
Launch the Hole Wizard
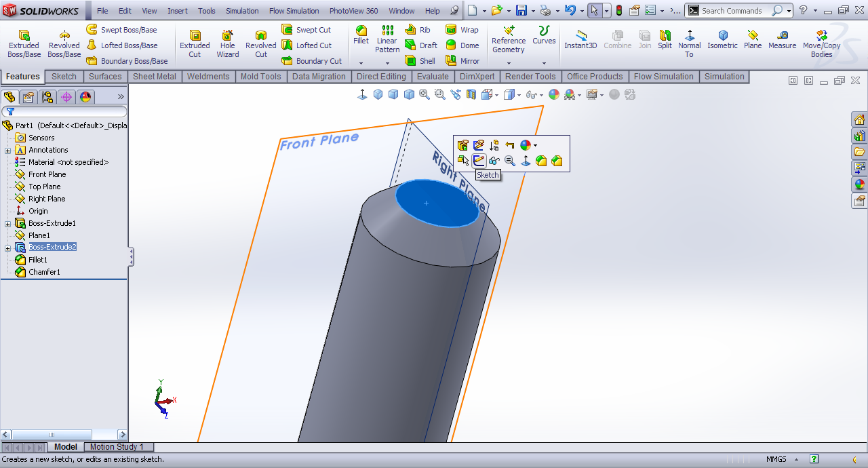click(x=228, y=44)
